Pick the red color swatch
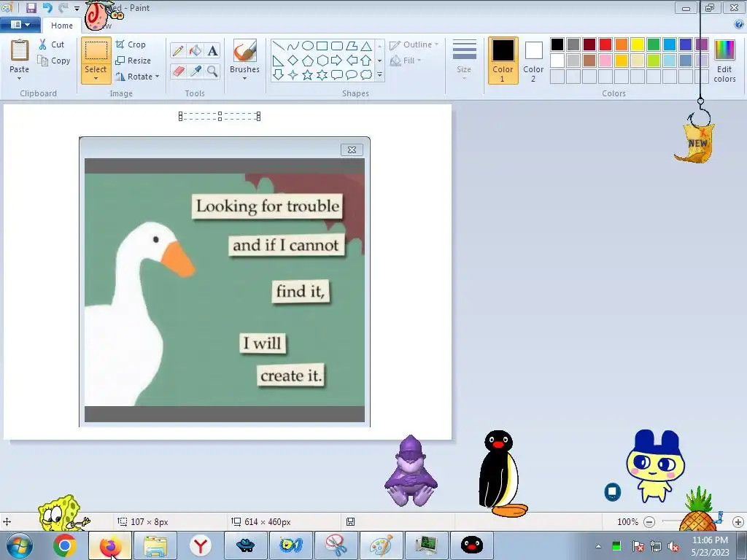Image resolution: width=747 pixels, height=560 pixels. [605, 44]
